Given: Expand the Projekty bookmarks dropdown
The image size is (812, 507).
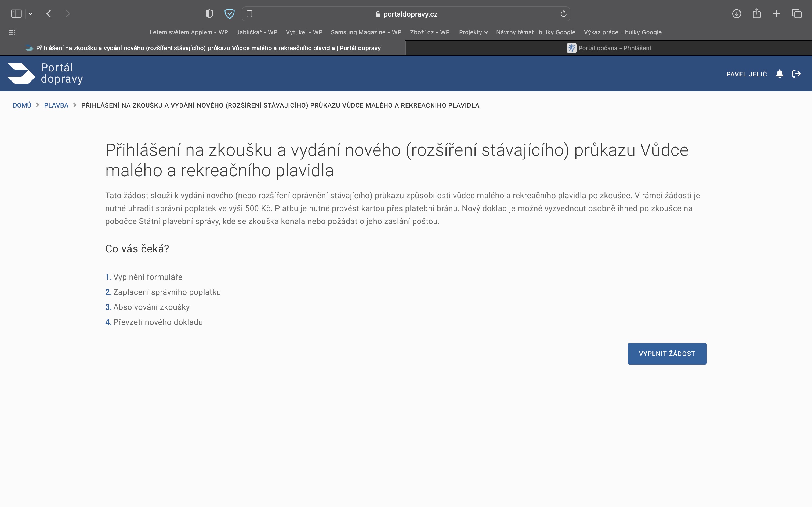Looking at the screenshot, I should [x=473, y=32].
